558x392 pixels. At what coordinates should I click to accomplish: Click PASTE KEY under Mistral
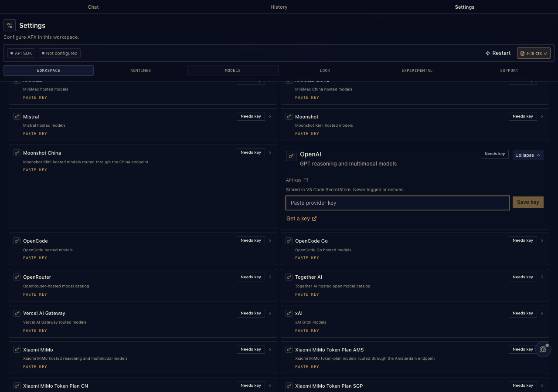[35, 134]
